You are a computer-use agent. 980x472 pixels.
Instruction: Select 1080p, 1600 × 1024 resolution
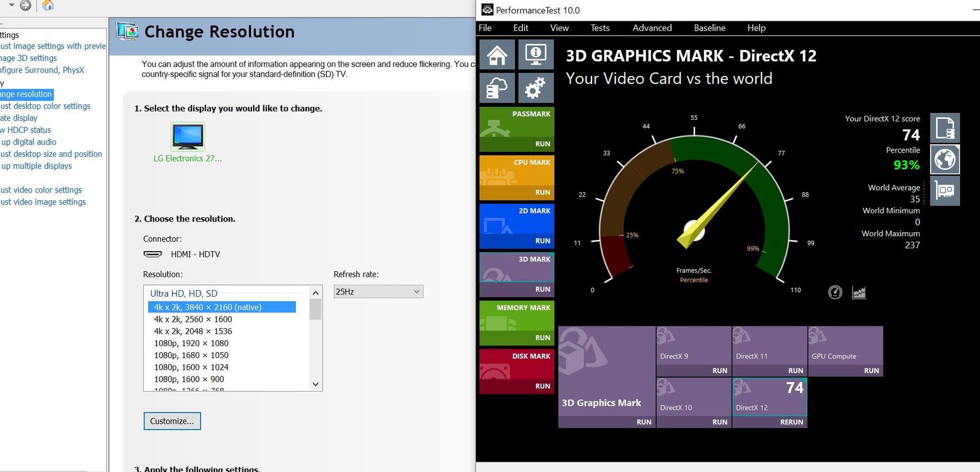(x=191, y=367)
